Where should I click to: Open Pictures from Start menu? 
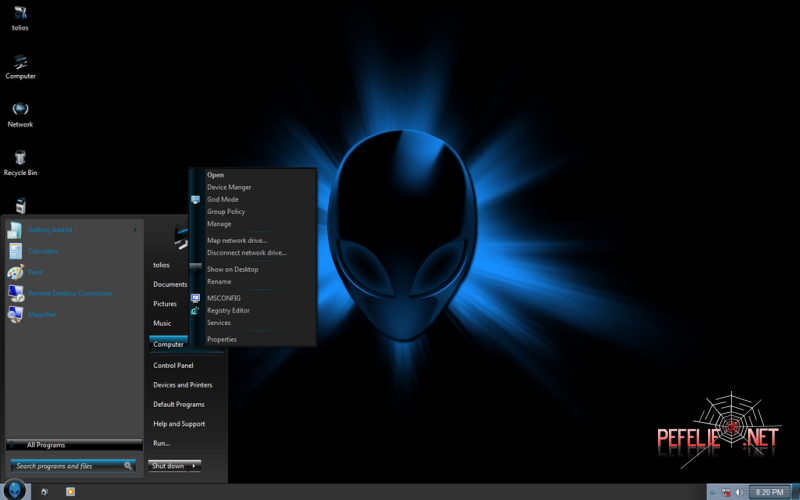click(165, 304)
